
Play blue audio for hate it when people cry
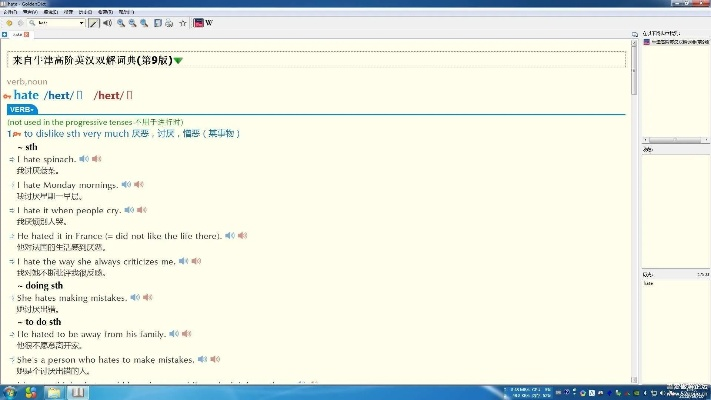pos(129,210)
